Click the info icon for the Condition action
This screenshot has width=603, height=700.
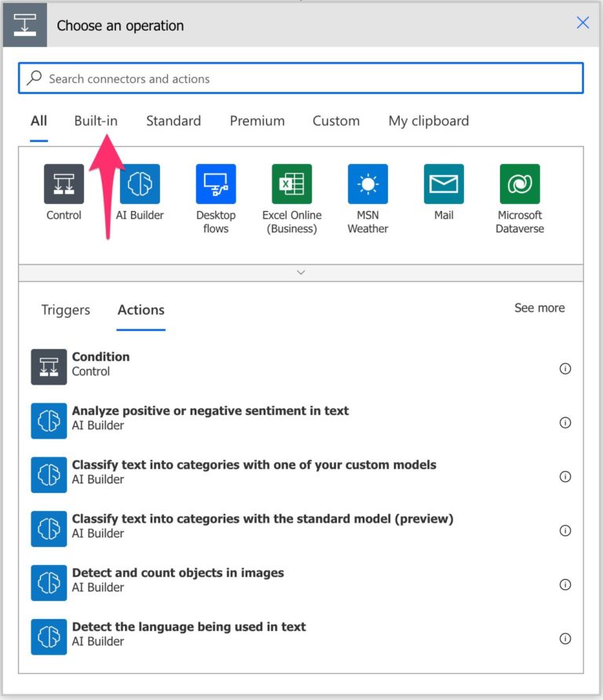565,368
